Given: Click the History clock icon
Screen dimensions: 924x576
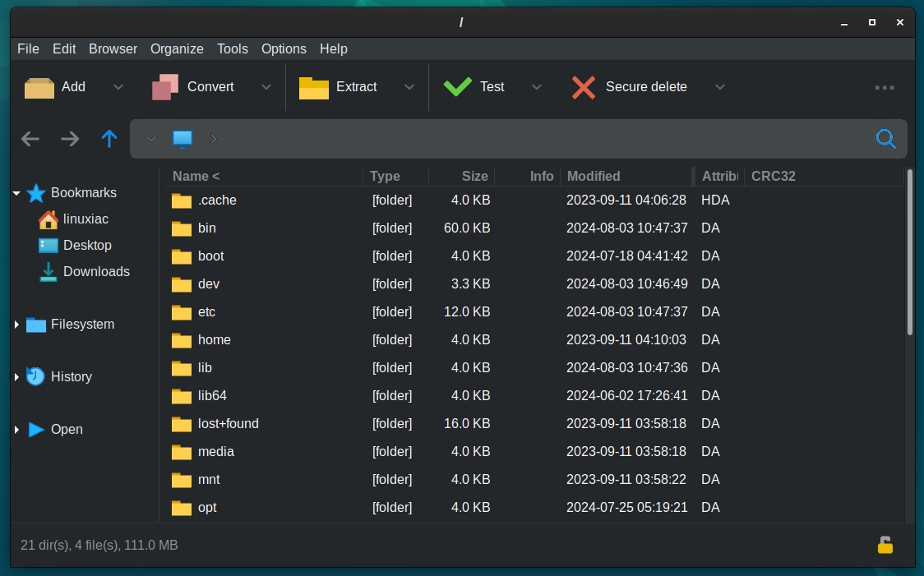Looking at the screenshot, I should click(x=35, y=377).
